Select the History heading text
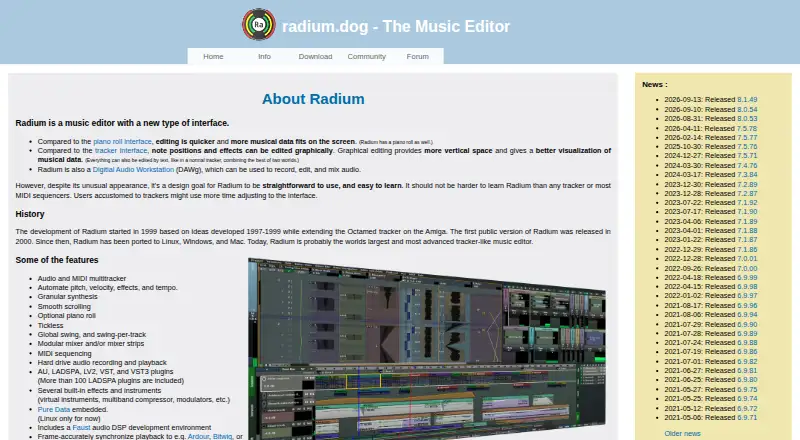Viewport: 800px width, 440px height. (30, 214)
